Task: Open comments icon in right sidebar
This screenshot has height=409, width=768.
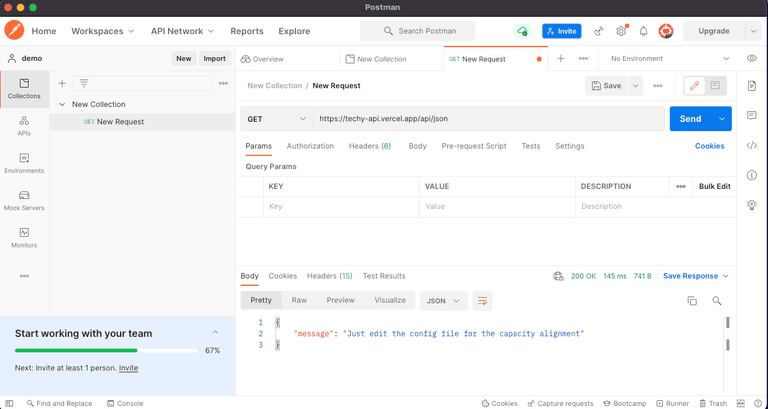Action: [x=752, y=116]
